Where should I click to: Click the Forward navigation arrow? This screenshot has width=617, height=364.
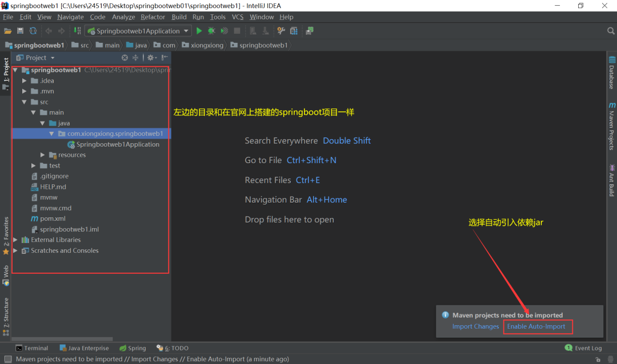click(x=61, y=31)
